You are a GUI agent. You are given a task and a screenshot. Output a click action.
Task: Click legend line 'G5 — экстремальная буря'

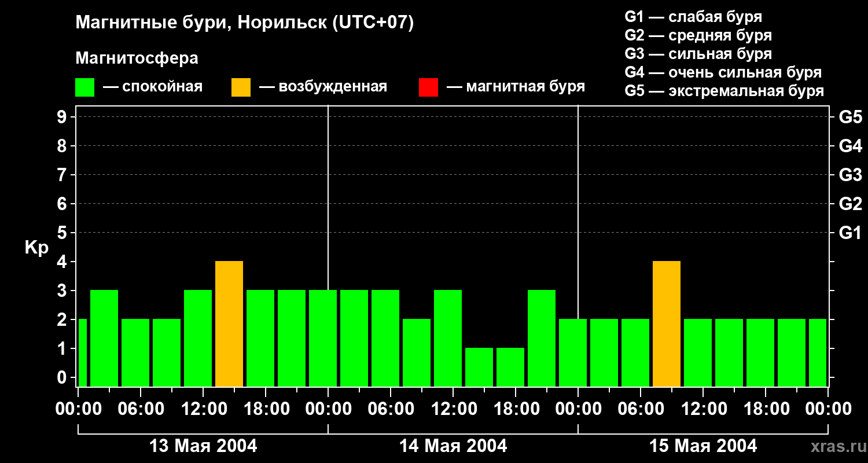tap(724, 91)
